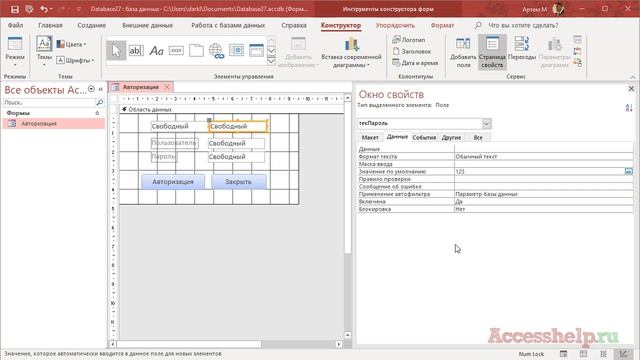The height and width of the screenshot is (360, 640).
Task: Click the 'Что вы хотите сделать?' search box
Action: point(522,25)
